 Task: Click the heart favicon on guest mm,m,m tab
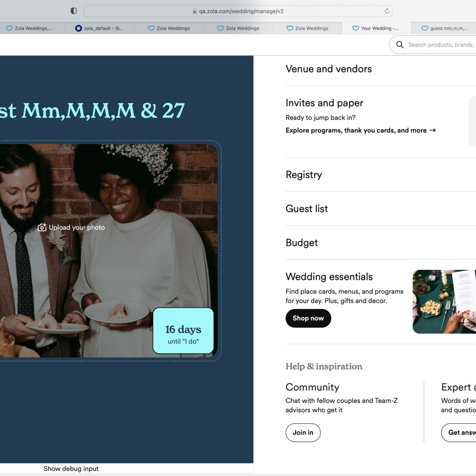click(x=425, y=29)
